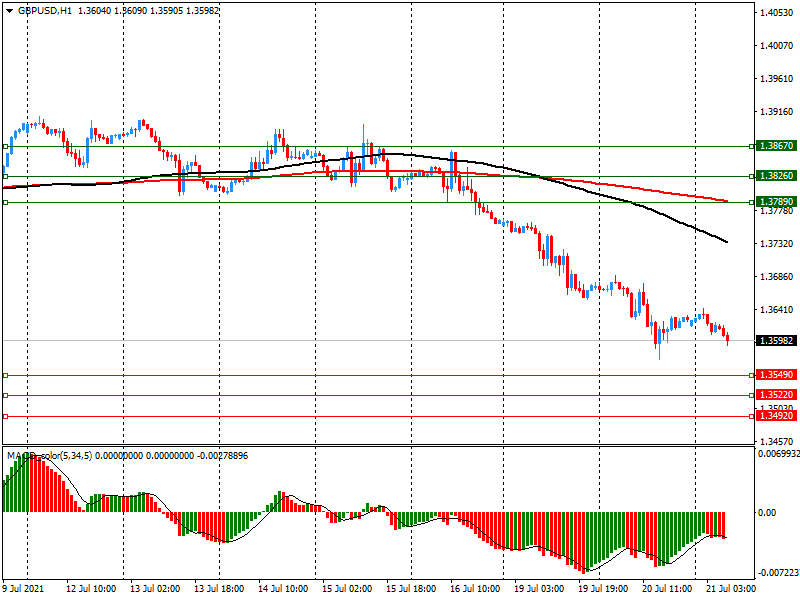
Task: Click the left handle of the 1.38670 line
Action: click(6, 146)
